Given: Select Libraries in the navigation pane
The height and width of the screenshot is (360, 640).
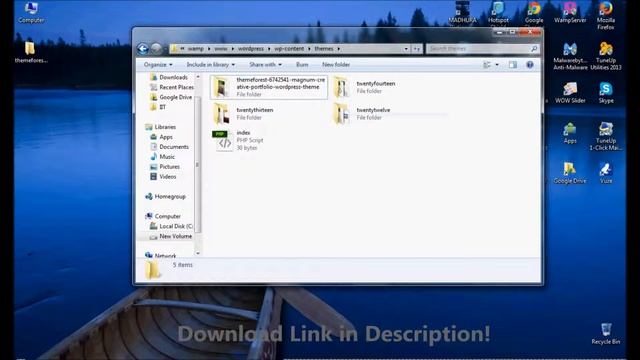Looking at the screenshot, I should pos(161,127).
